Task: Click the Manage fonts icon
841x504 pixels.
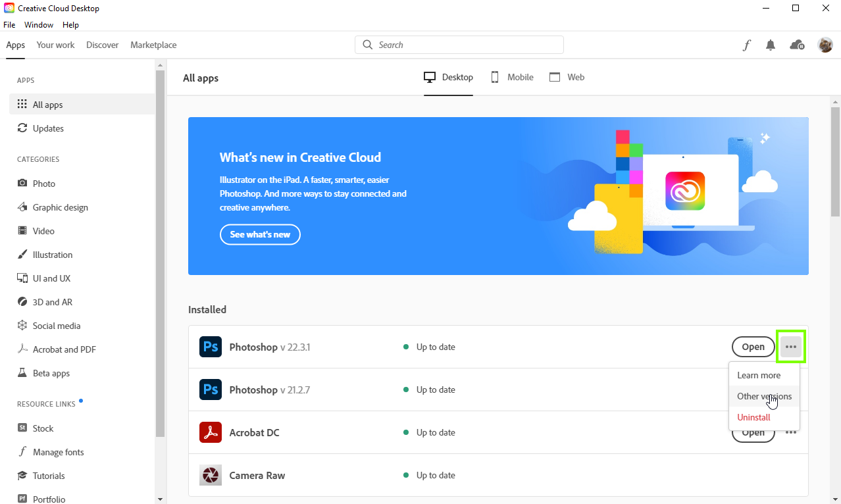Action: point(22,452)
